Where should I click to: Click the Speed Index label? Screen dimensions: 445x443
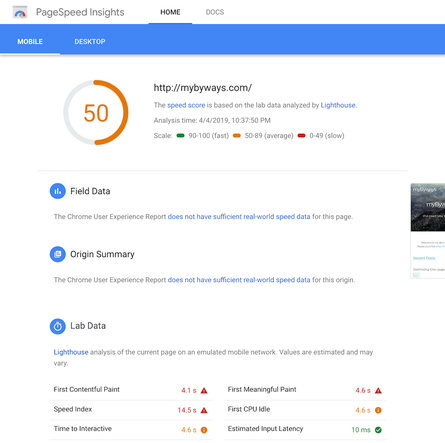click(73, 409)
